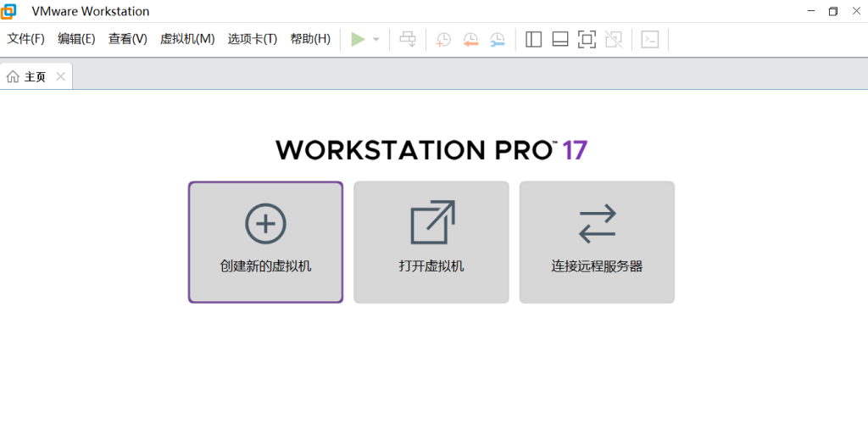Close the 主页 tab
The width and height of the screenshot is (868, 424).
[61, 76]
